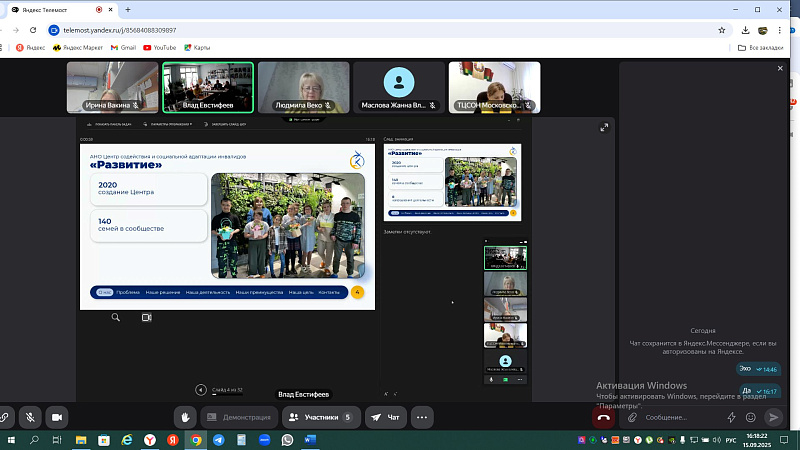This screenshot has height=450, width=800.
Task: Toggle camera in call controls
Action: click(x=57, y=417)
